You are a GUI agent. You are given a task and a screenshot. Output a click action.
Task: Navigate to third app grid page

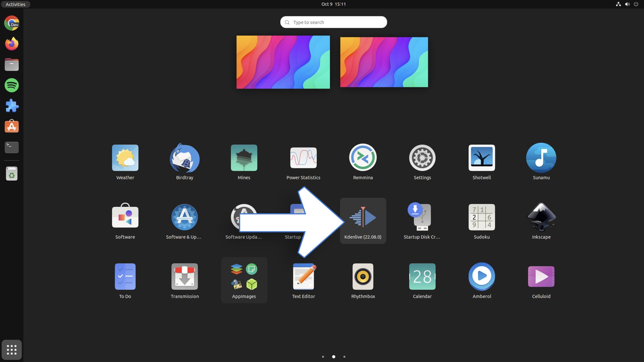coord(344,357)
